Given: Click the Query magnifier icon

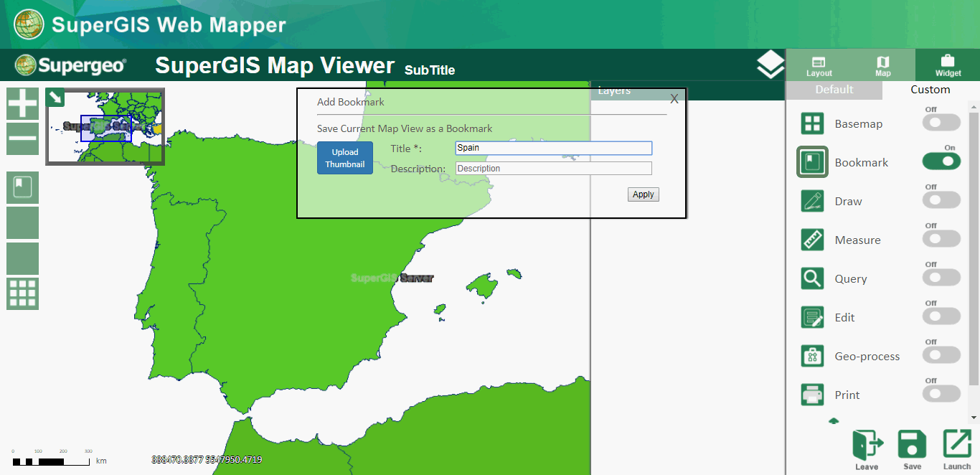Looking at the screenshot, I should (x=813, y=278).
